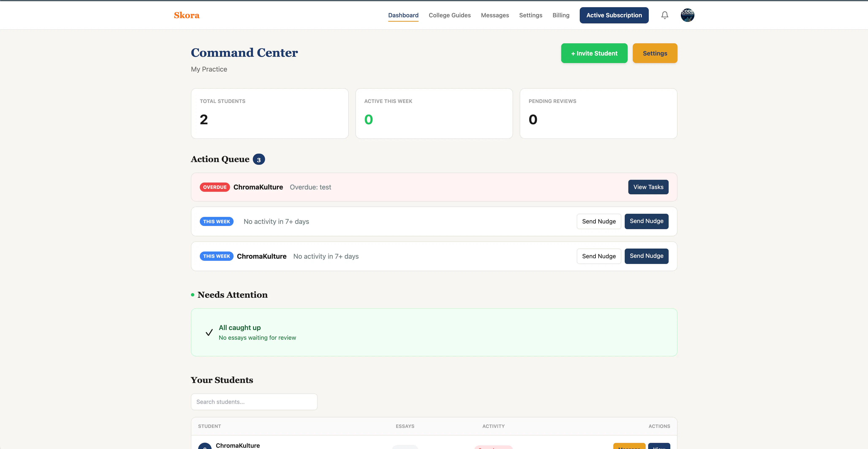
Task: Click white Send Nudge on ChromaKulture This Week row
Action: pyautogui.click(x=599, y=256)
